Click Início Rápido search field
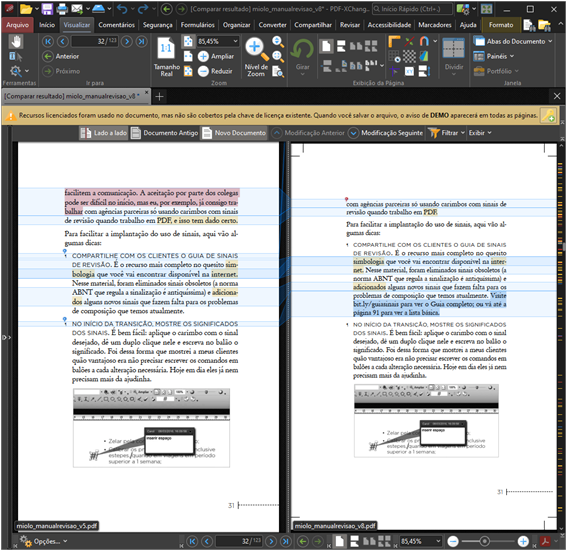Screen dimensions: 567x551 (x=412, y=9)
